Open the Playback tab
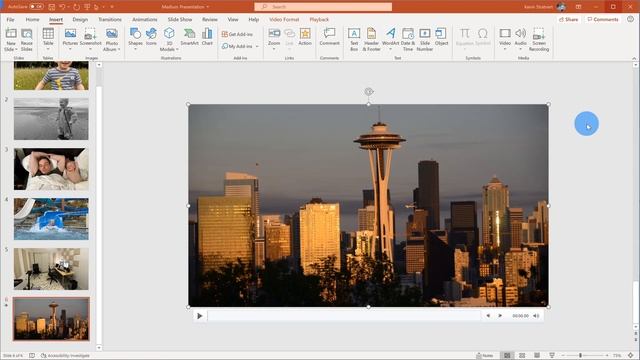The image size is (640, 360). click(319, 20)
